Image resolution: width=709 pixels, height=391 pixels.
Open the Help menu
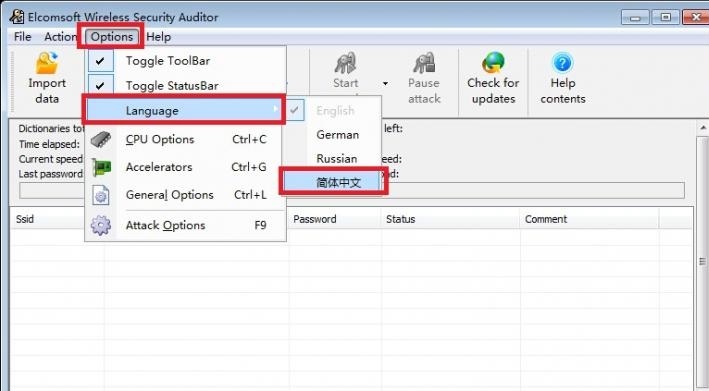point(159,37)
